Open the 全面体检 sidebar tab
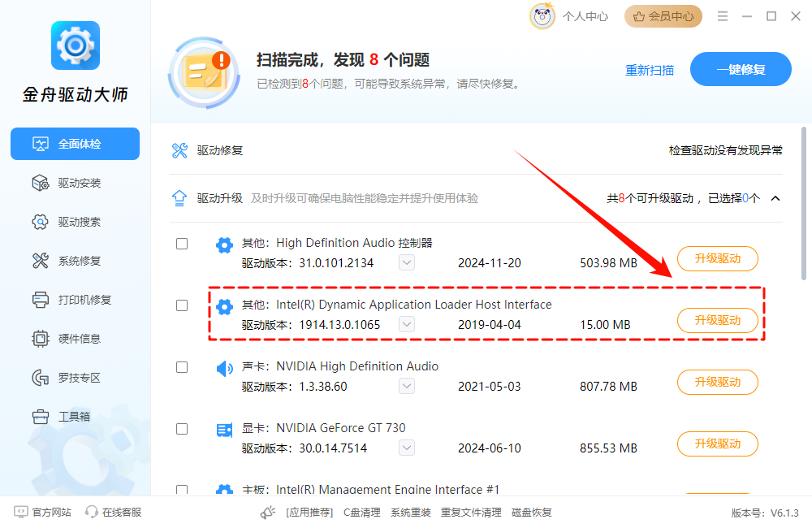812x528 pixels. pyautogui.click(x=75, y=144)
